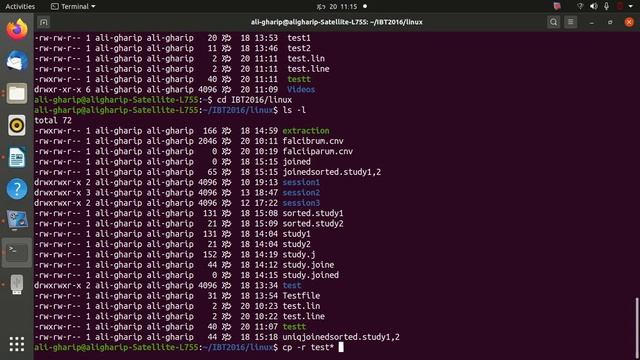Click the 'extraction' file name
The width and height of the screenshot is (640, 360).
click(x=306, y=131)
